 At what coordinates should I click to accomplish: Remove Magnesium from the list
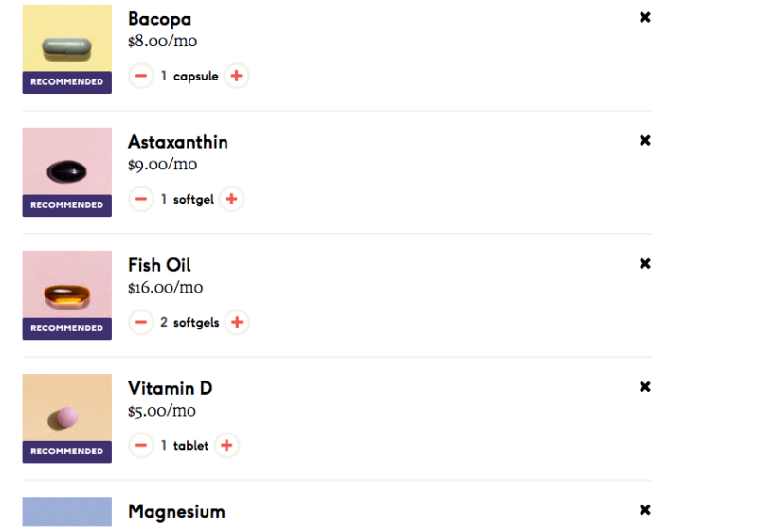click(x=645, y=510)
